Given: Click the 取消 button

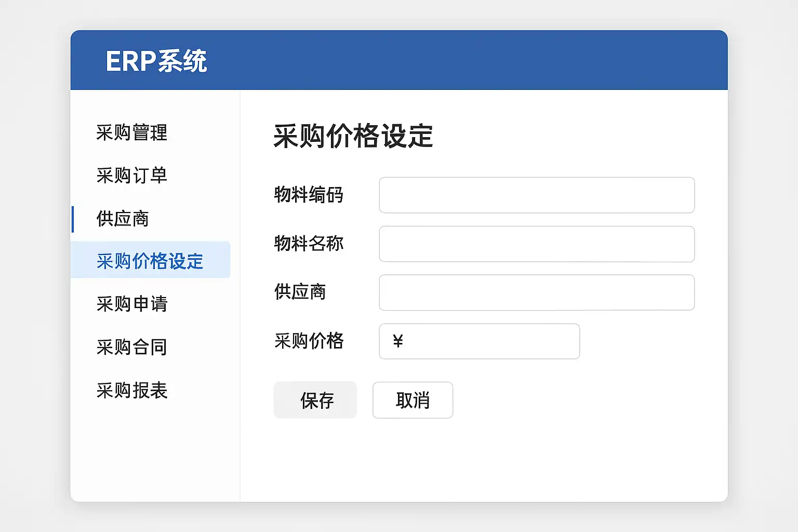Looking at the screenshot, I should [x=413, y=400].
